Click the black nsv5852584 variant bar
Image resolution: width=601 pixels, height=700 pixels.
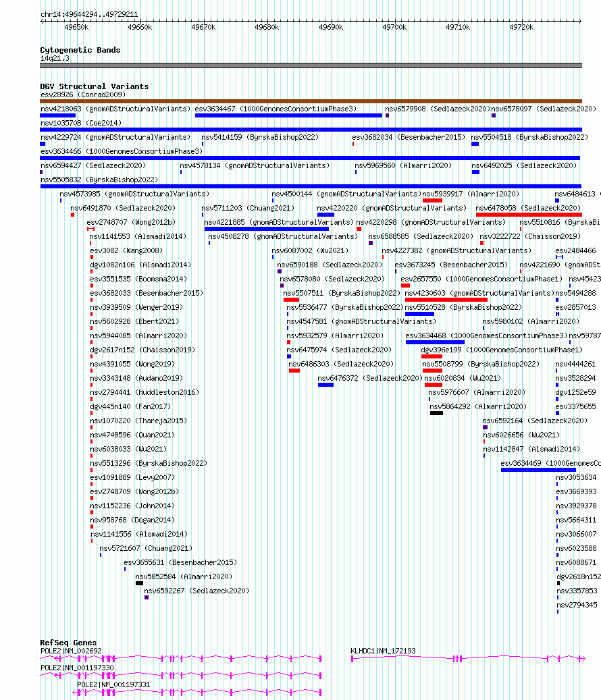point(139,583)
